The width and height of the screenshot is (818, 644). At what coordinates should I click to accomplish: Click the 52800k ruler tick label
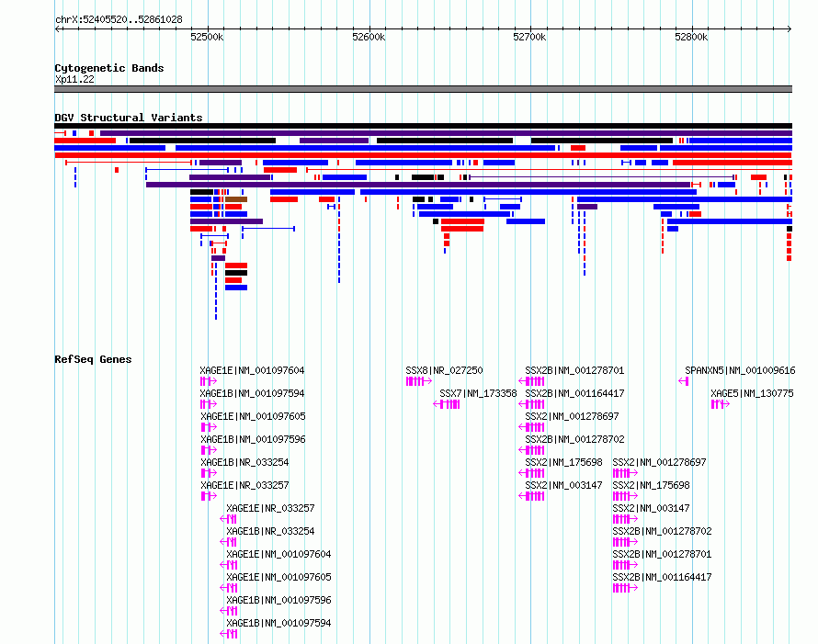[691, 37]
